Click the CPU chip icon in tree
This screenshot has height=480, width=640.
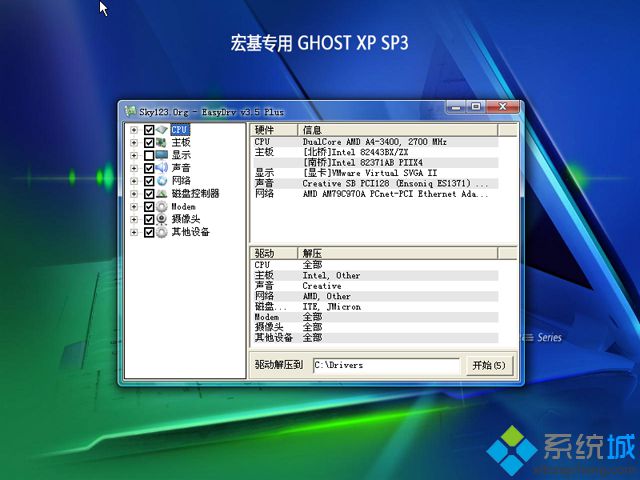pyautogui.click(x=162, y=130)
